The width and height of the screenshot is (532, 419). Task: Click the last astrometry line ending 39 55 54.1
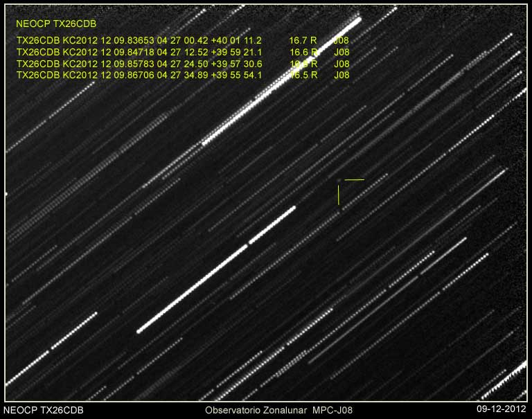(139, 74)
